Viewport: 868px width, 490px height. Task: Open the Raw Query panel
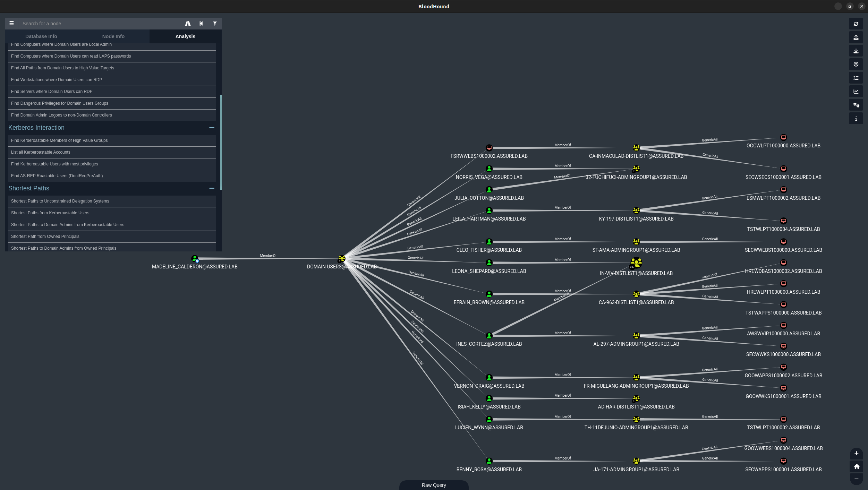(x=433, y=485)
